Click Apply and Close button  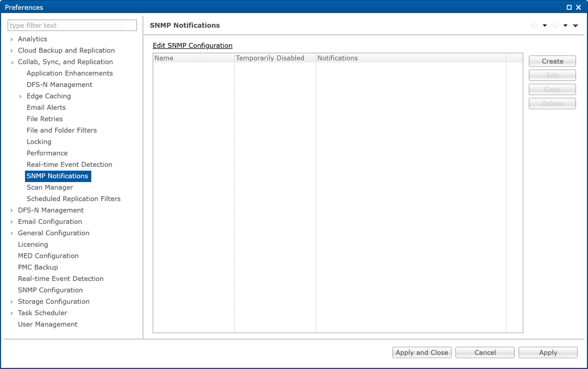[x=422, y=353]
